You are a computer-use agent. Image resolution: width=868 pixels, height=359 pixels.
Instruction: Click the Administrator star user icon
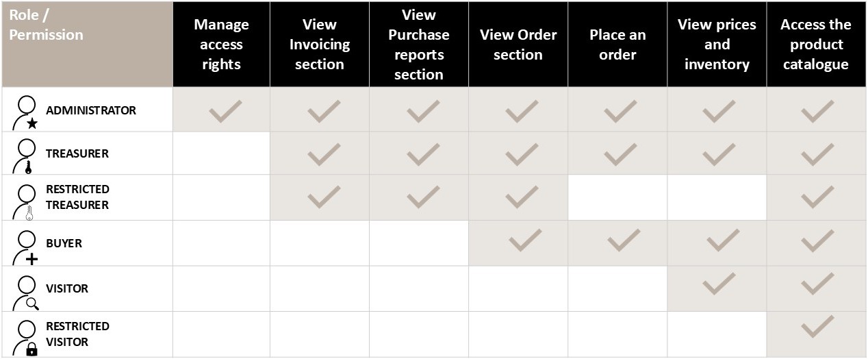27,113
